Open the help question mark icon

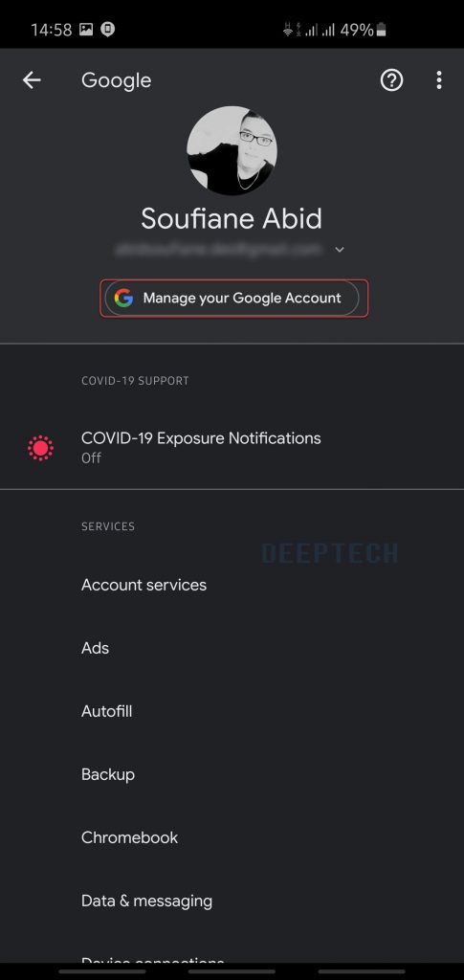click(391, 80)
